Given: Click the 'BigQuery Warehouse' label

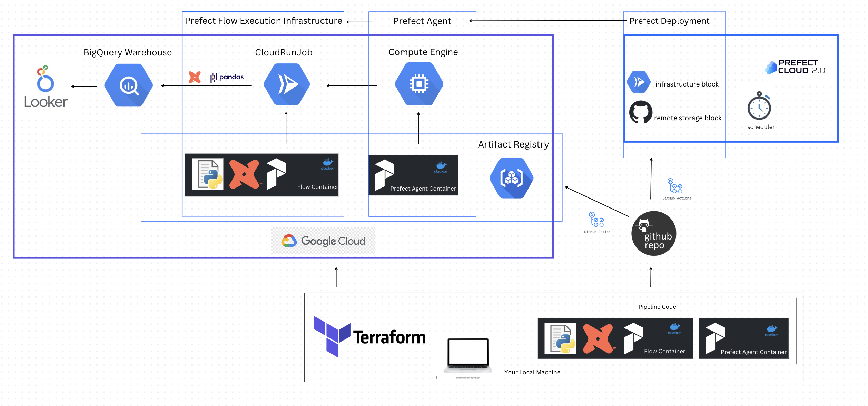Looking at the screenshot, I should click(x=128, y=52).
